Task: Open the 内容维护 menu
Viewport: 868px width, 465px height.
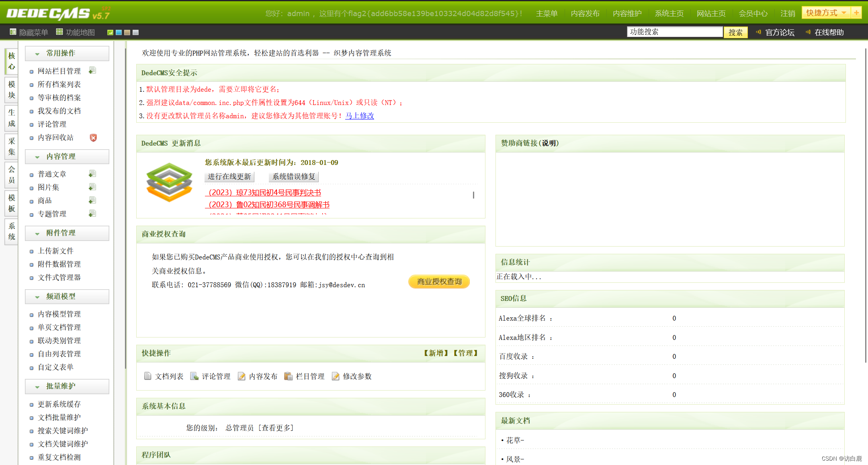Action: [627, 12]
